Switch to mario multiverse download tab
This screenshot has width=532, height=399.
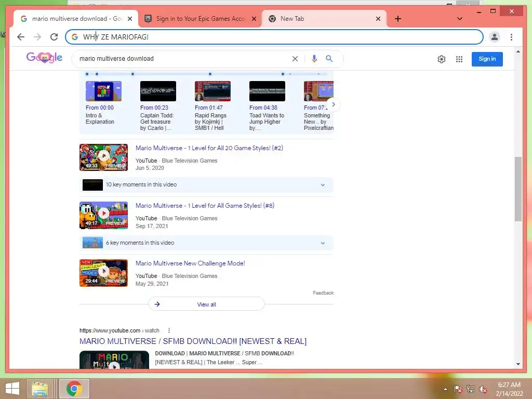[x=76, y=19]
